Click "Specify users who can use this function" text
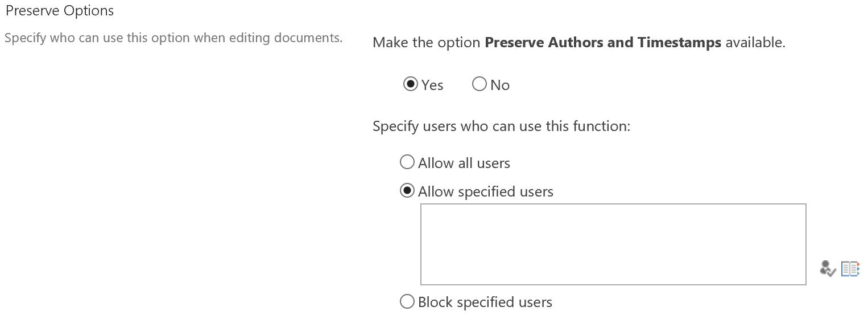 pyautogui.click(x=501, y=126)
